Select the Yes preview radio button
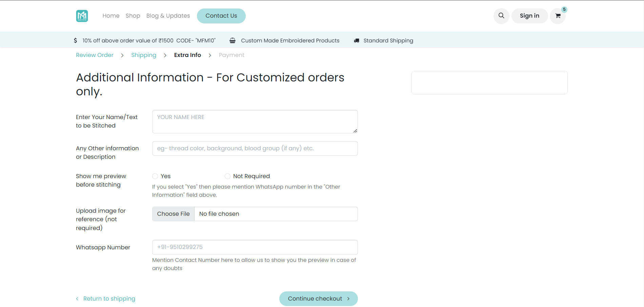Screen dimensions: 644x307 tap(155, 176)
